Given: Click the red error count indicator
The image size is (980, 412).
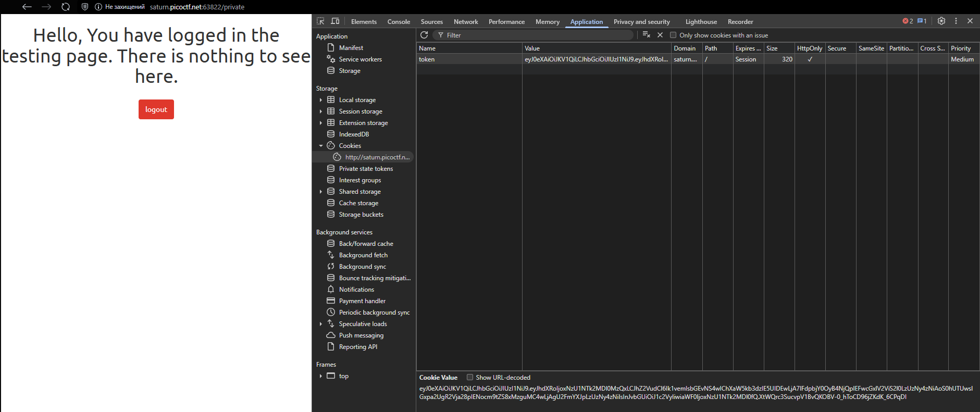Looking at the screenshot, I should [x=908, y=21].
